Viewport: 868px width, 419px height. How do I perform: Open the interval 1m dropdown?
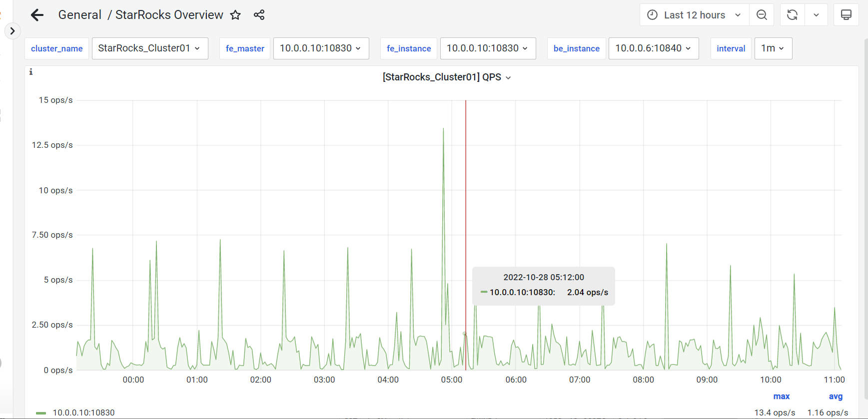click(x=773, y=48)
